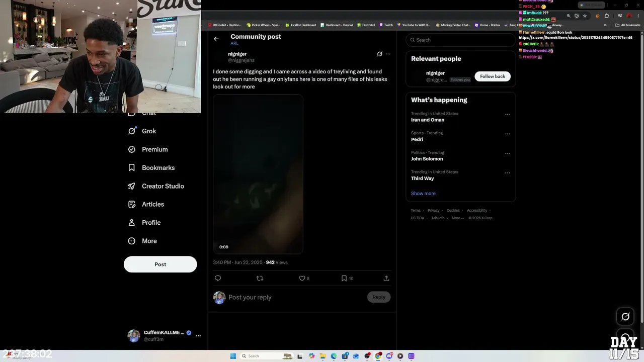Open the Ads info footer link
The image size is (644, 362).
[x=438, y=218]
